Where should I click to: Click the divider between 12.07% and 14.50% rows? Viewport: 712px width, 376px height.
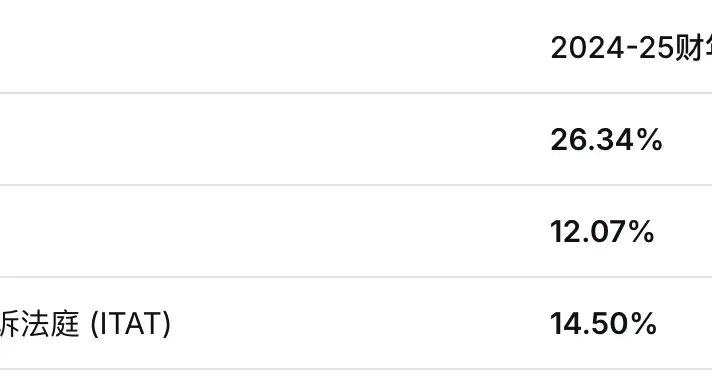tap(356, 277)
